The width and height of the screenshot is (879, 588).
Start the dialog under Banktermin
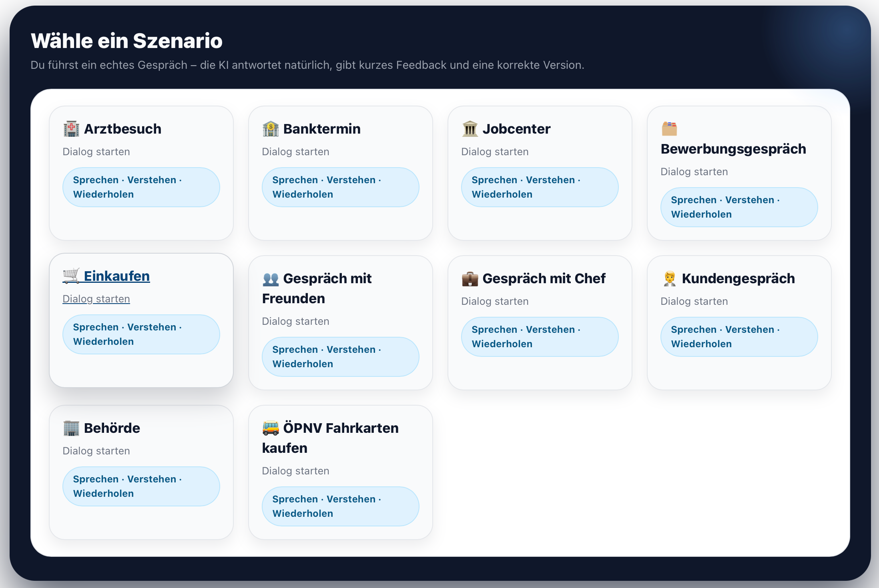(x=295, y=152)
